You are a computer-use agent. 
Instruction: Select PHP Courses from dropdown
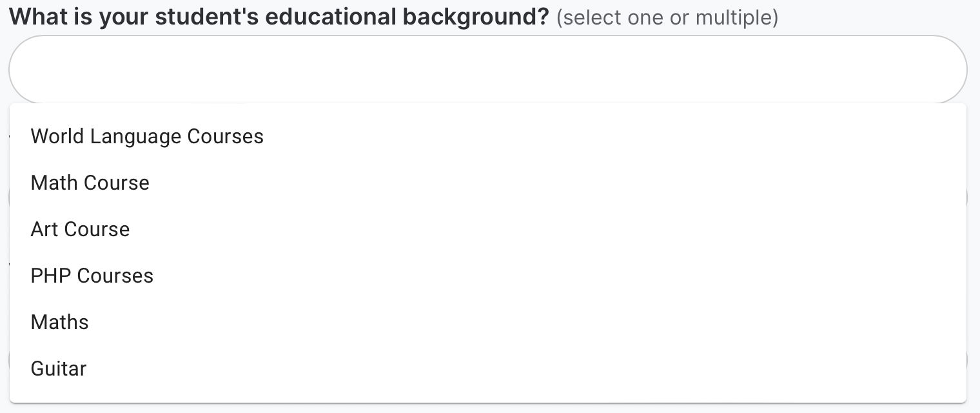(x=92, y=276)
